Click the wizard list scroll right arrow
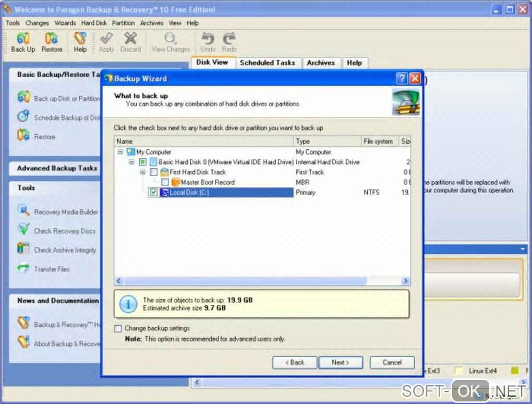Screen dimensions: 532x404 click(x=405, y=281)
